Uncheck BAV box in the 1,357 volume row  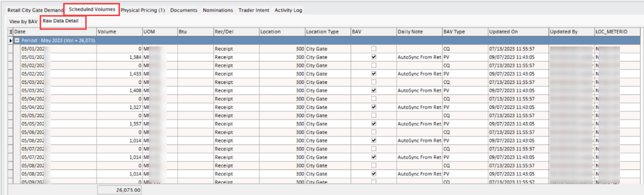point(374,124)
